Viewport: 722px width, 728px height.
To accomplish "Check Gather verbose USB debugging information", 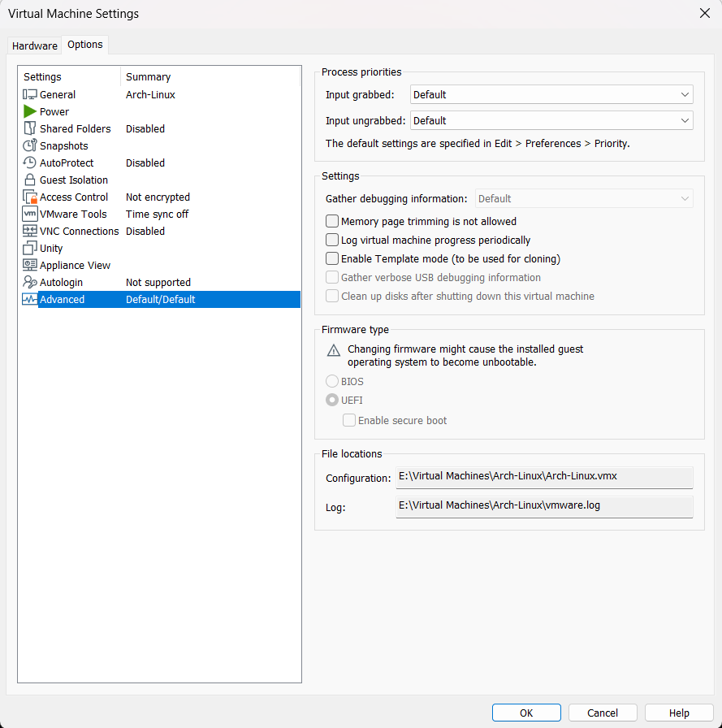I will point(332,277).
